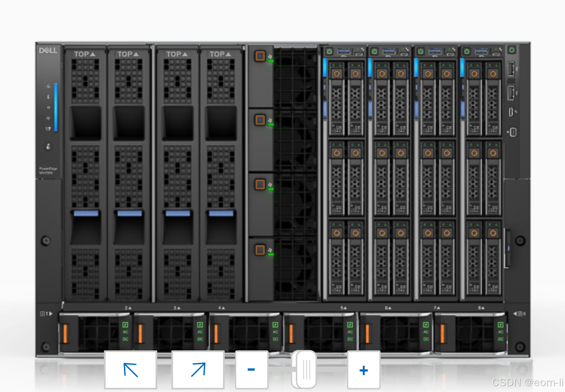This screenshot has height=392, width=565.
Task: Click the info 'i' icon on the left bezel
Action: [x=48, y=146]
